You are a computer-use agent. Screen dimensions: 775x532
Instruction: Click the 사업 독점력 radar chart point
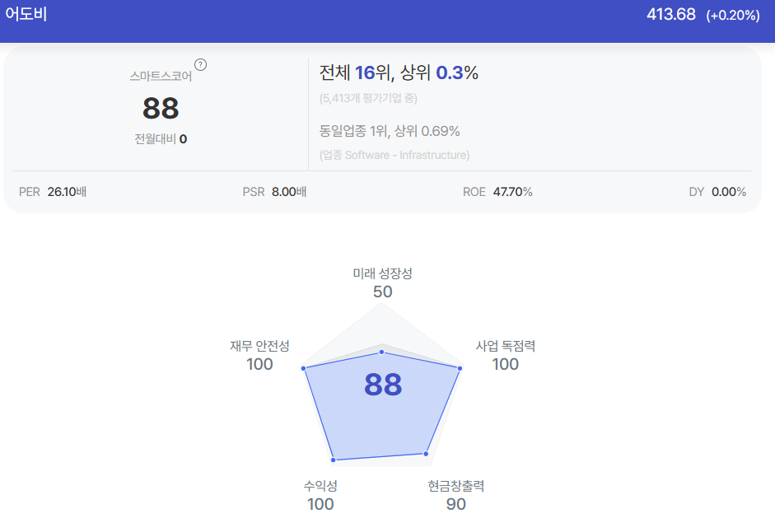pos(460,368)
